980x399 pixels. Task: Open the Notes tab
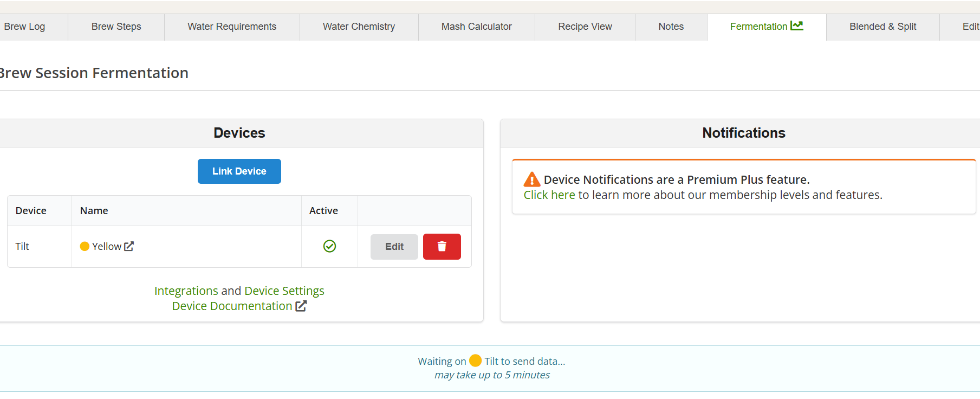pyautogui.click(x=671, y=27)
